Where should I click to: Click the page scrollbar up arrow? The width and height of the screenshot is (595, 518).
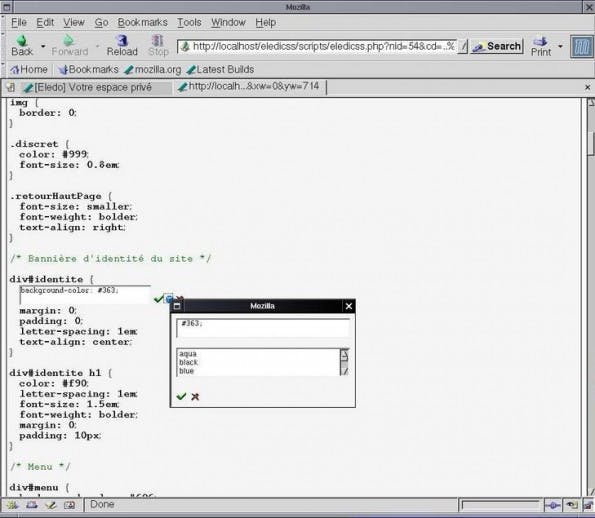(590, 102)
